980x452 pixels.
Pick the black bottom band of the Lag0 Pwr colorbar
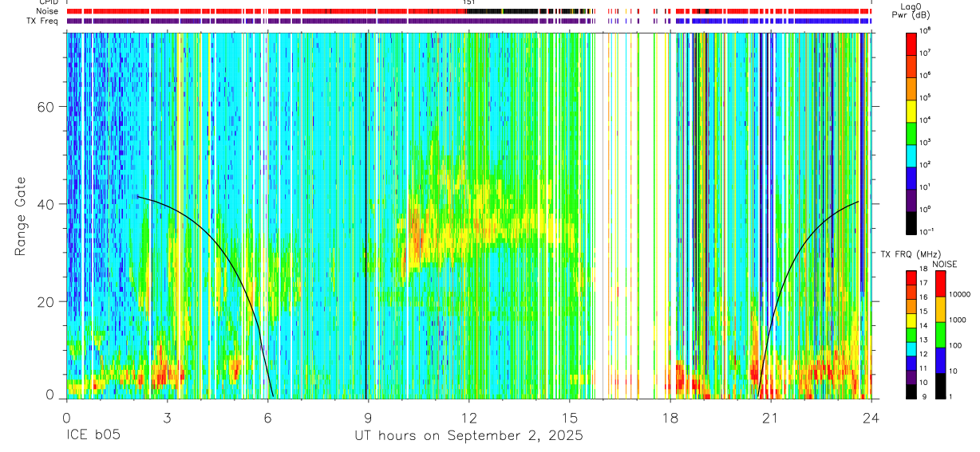coord(911,222)
